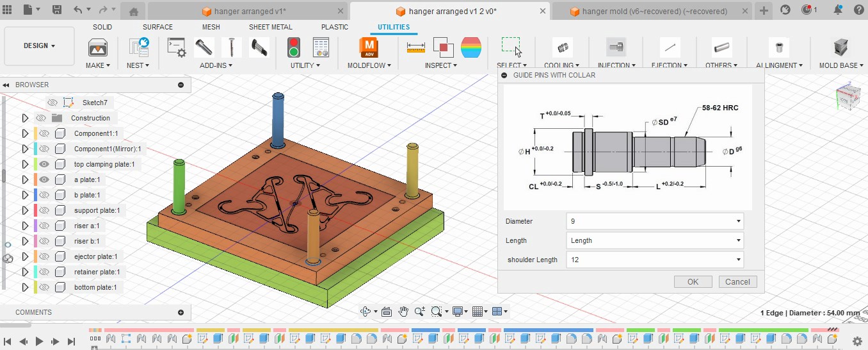The image size is (868, 350).
Task: Hide the top clamping plate component
Action: coord(44,164)
